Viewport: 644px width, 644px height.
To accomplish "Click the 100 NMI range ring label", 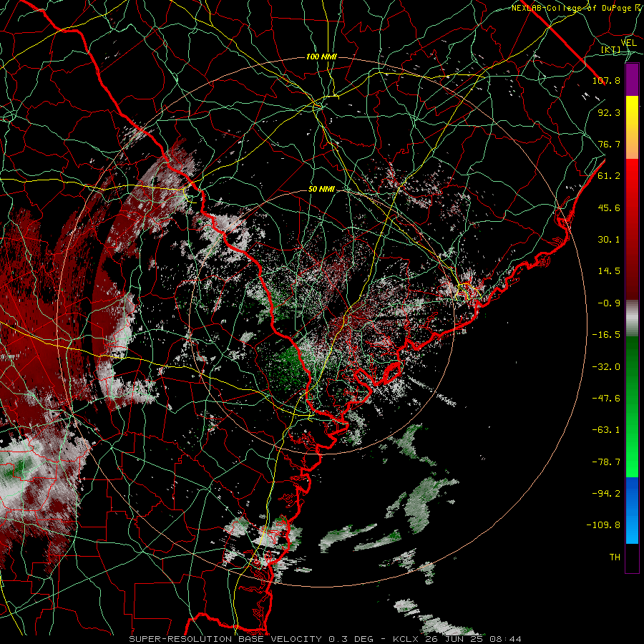I will click(321, 57).
